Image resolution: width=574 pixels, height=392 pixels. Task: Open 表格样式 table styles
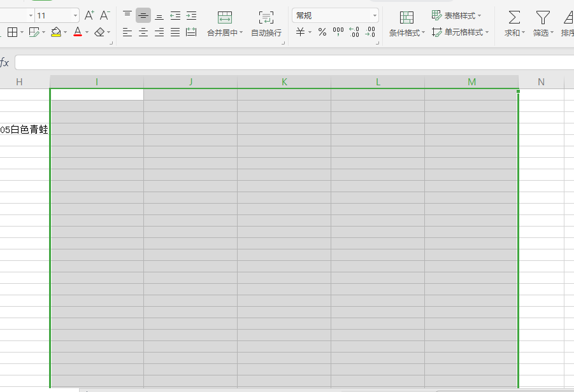click(456, 15)
